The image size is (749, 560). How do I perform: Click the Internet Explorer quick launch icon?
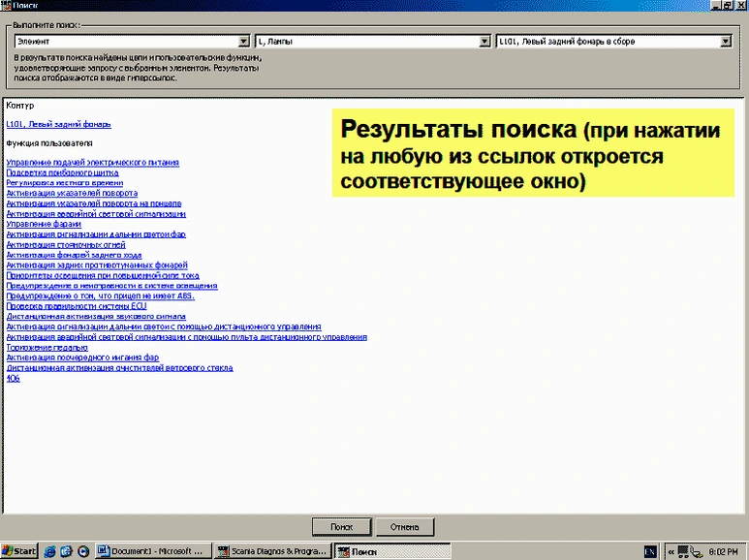[x=50, y=550]
